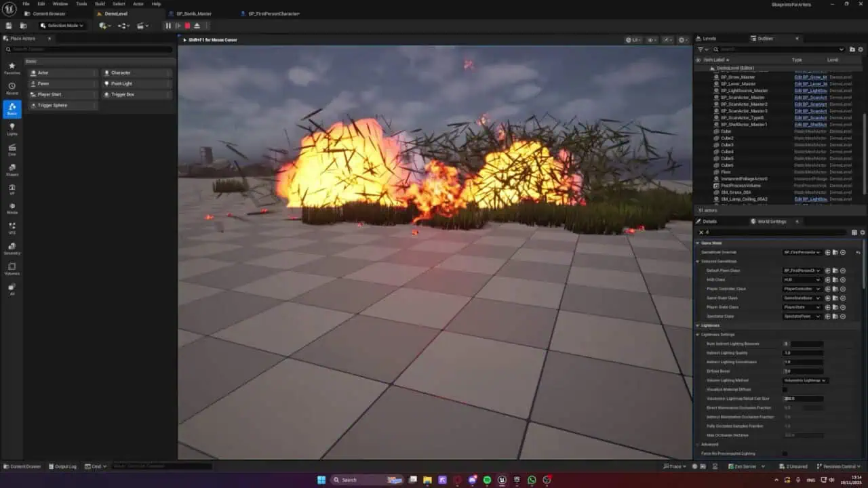Click the Point Light actor button
The width and height of the screenshot is (868, 488).
(x=122, y=83)
